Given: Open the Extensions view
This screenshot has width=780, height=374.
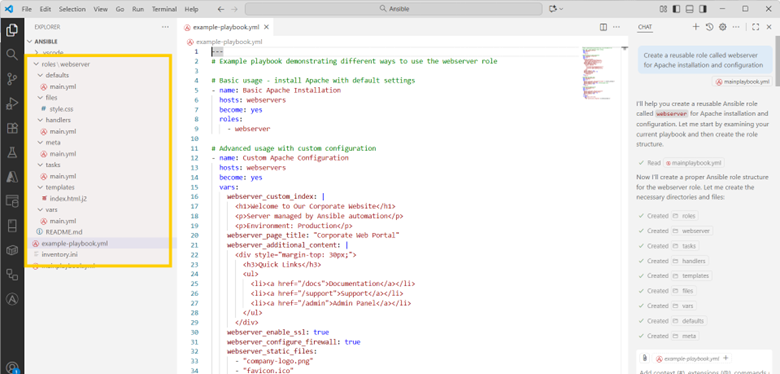Looking at the screenshot, I should (12, 128).
